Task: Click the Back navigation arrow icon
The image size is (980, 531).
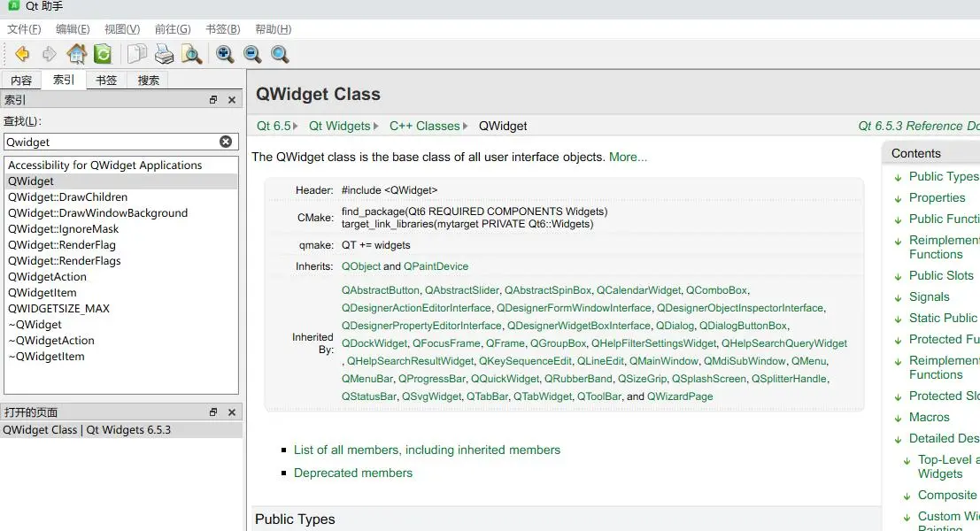Action: [22, 54]
